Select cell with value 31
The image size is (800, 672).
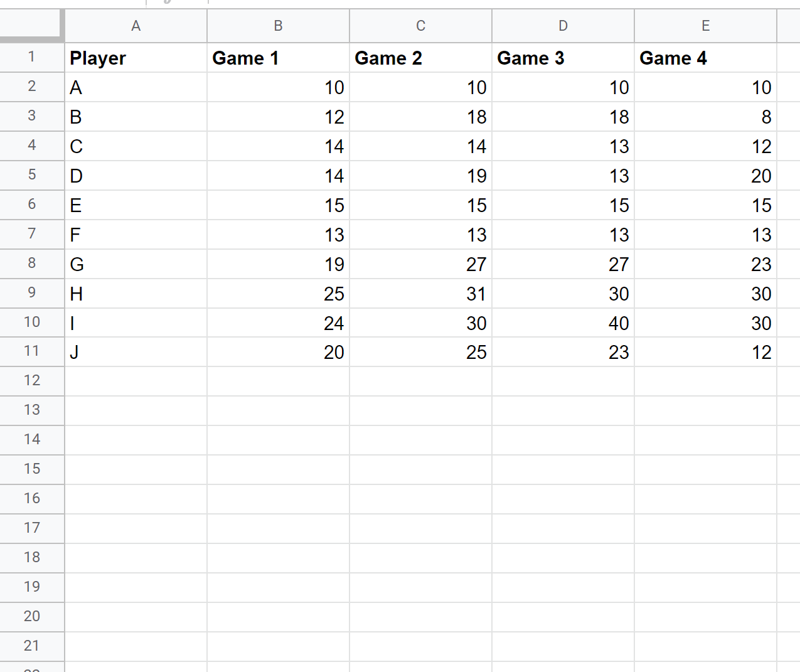click(420, 293)
